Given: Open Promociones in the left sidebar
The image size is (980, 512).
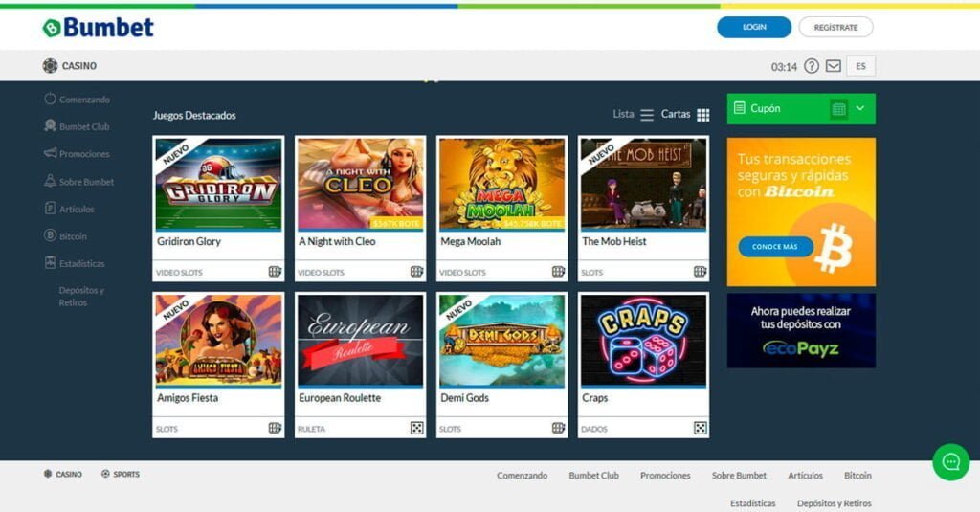Looking at the screenshot, I should 84,154.
